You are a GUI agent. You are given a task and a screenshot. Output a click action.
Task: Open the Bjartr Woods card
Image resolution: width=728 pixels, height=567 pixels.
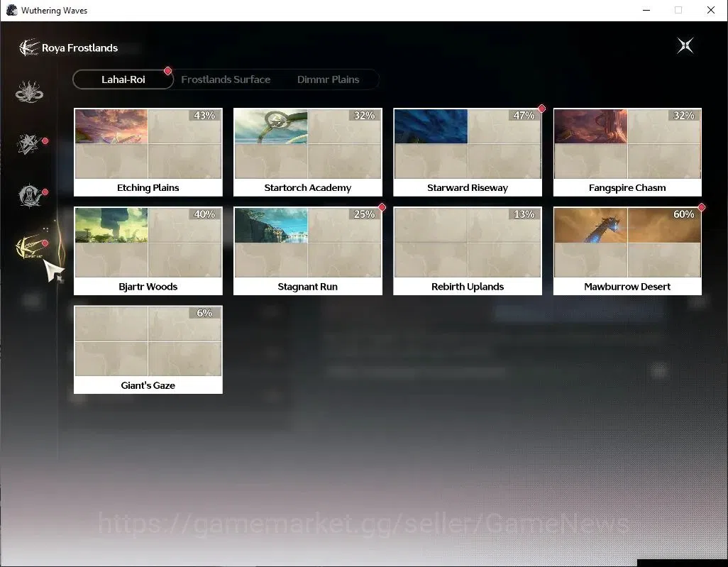click(148, 251)
